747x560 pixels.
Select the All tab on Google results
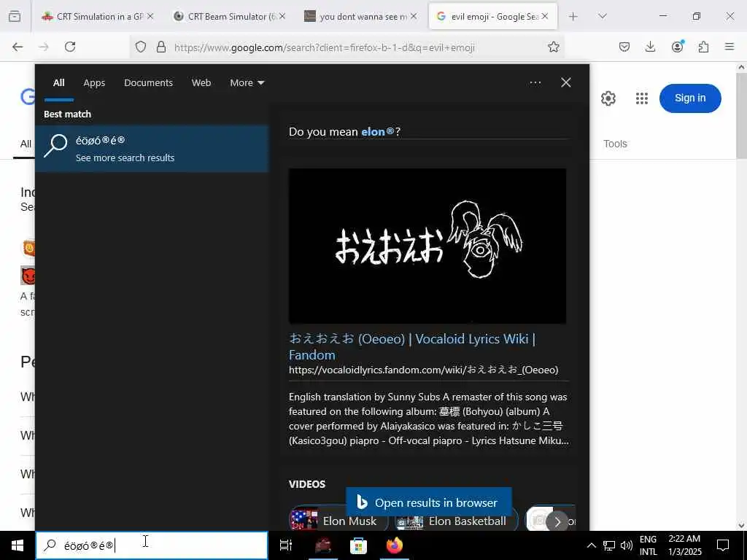pyautogui.click(x=26, y=144)
